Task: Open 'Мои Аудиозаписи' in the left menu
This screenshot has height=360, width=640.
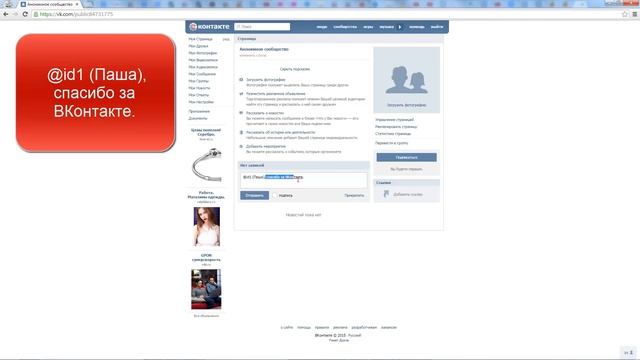Action: point(203,67)
